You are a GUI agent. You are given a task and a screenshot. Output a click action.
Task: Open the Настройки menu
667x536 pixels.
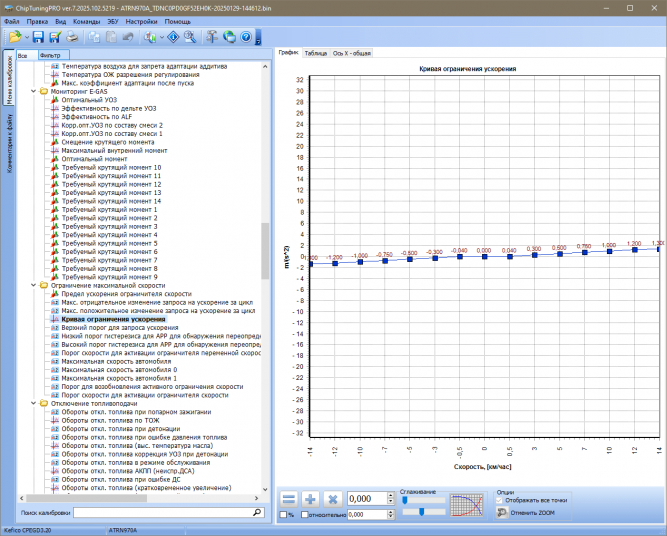(141, 21)
